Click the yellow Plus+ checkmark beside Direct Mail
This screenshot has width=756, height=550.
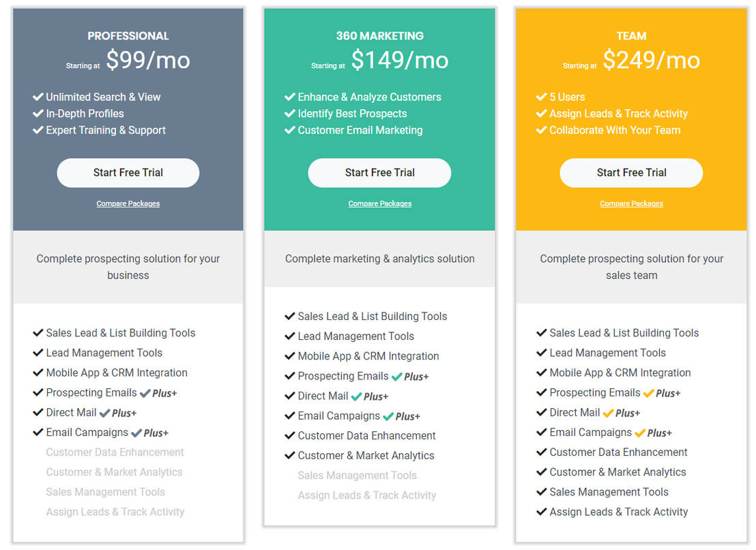point(609,413)
